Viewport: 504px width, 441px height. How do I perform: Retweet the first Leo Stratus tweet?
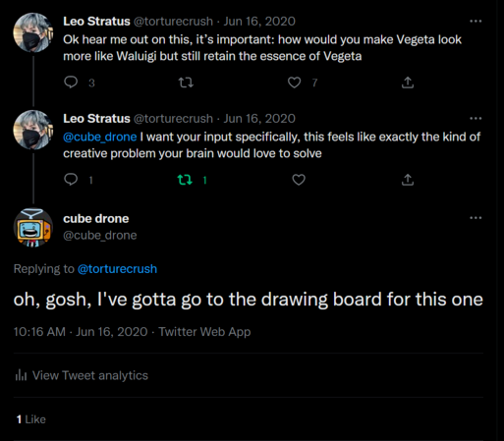(186, 83)
